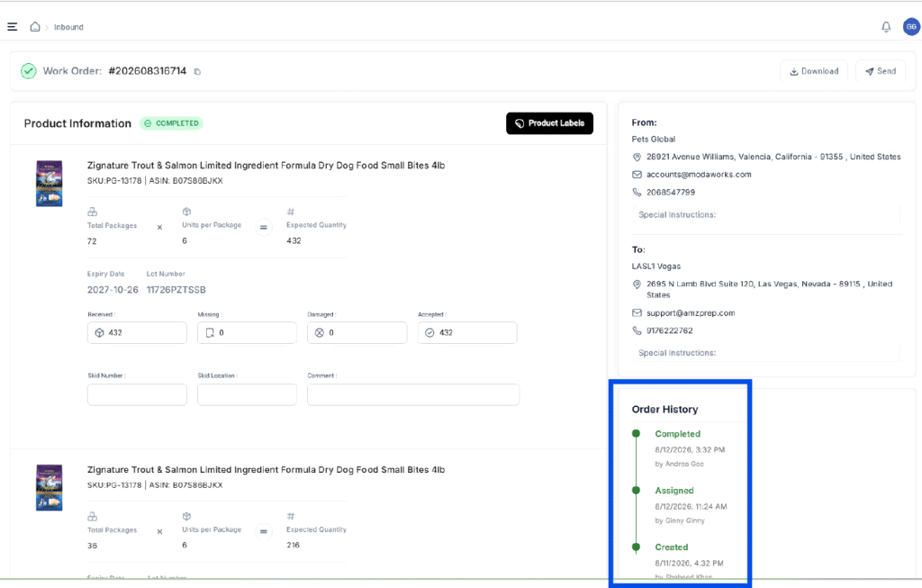
Task: Click crossed circle icon in Damaged field
Action: pyautogui.click(x=320, y=333)
